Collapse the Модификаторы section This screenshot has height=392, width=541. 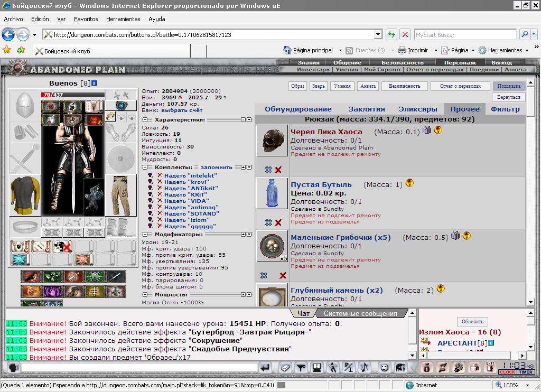click(145, 235)
